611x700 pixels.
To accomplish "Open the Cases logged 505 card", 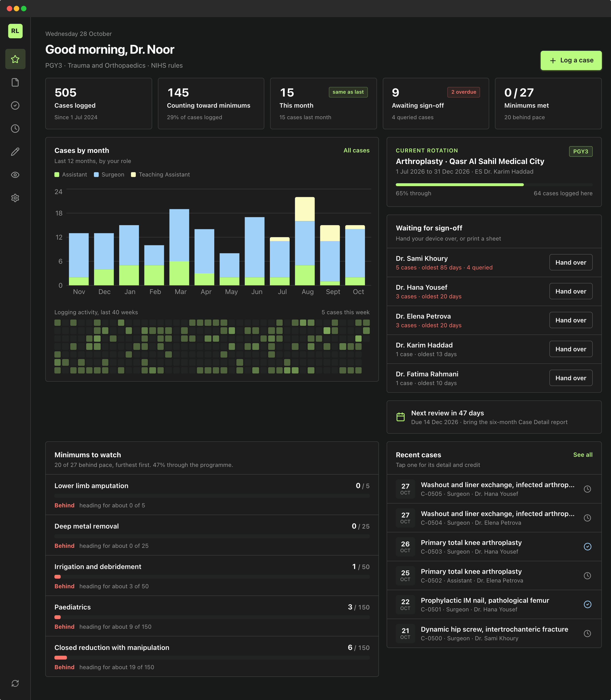I will coord(98,103).
